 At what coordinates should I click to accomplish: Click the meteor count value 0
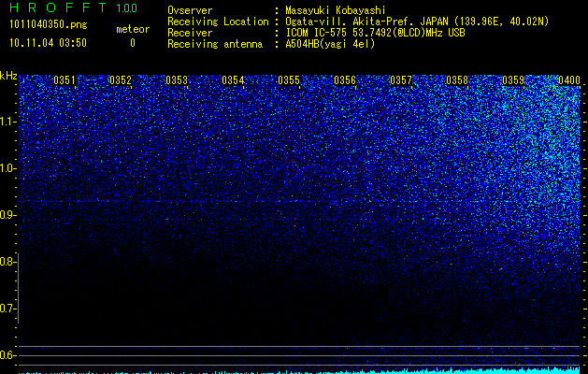pos(133,43)
